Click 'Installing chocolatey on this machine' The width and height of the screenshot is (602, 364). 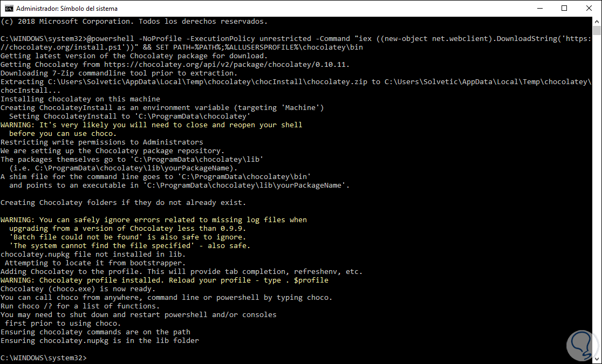click(80, 99)
